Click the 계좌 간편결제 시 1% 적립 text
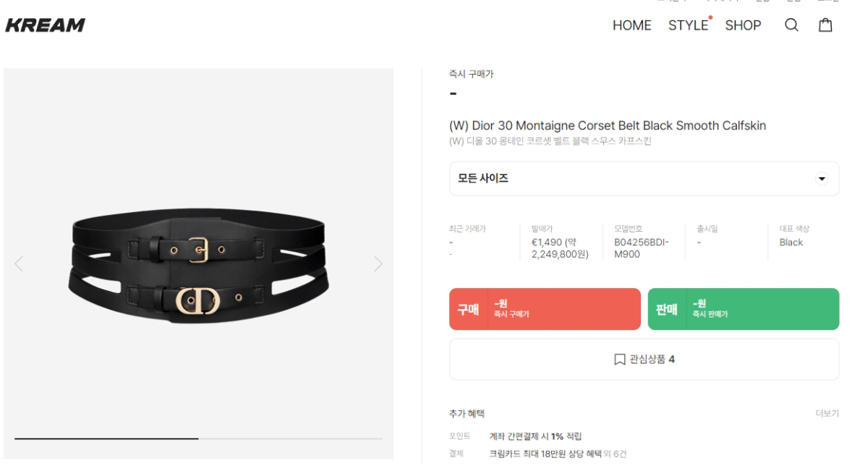This screenshot has height=464, width=868. [535, 436]
